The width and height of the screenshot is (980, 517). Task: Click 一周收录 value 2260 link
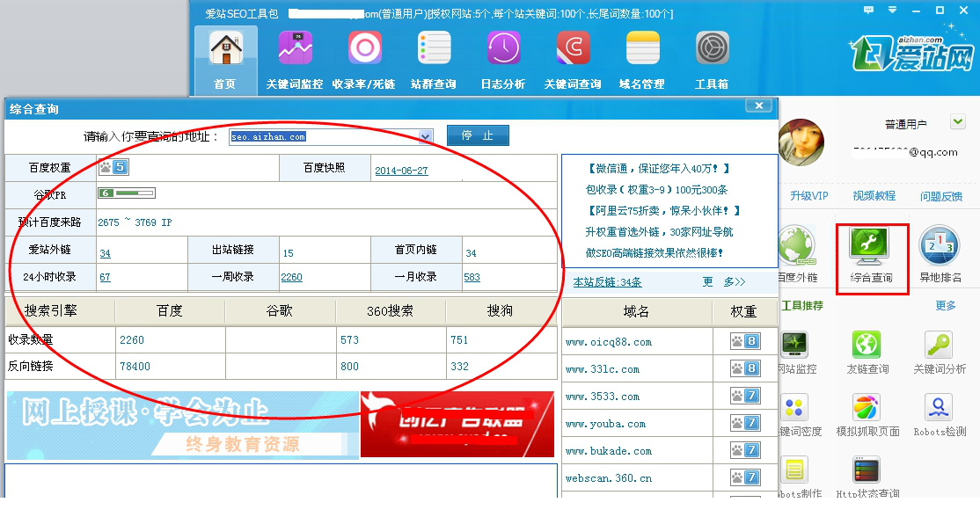(x=291, y=277)
